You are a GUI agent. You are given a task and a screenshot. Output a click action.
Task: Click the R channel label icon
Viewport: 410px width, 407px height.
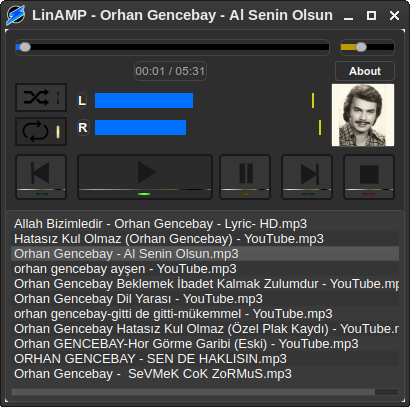click(83, 128)
